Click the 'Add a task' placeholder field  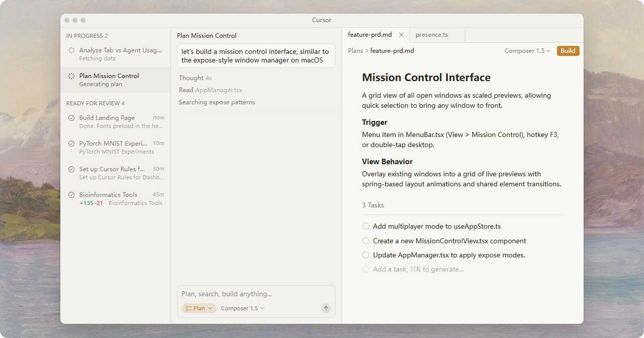tap(418, 269)
